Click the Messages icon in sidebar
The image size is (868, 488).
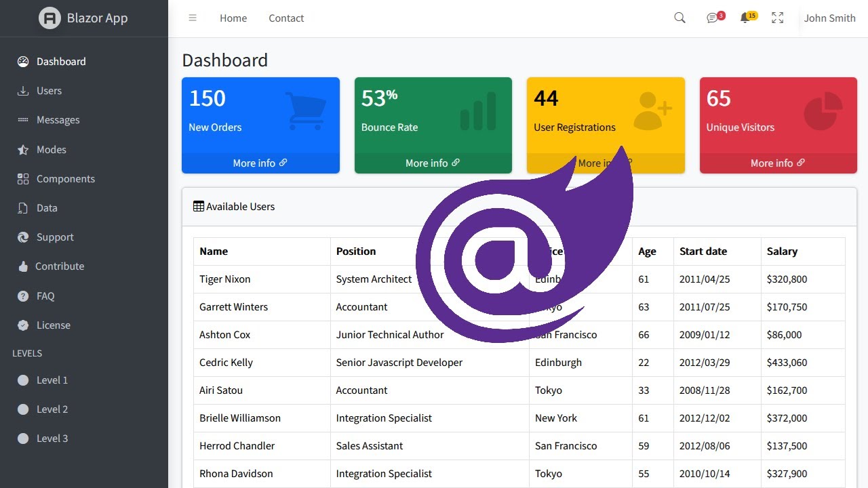coord(23,120)
